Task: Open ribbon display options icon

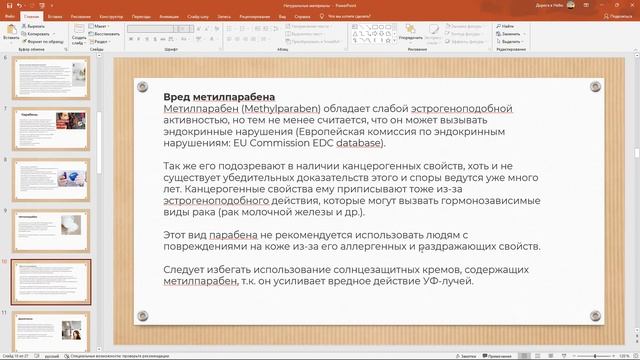Action: (x=586, y=5)
